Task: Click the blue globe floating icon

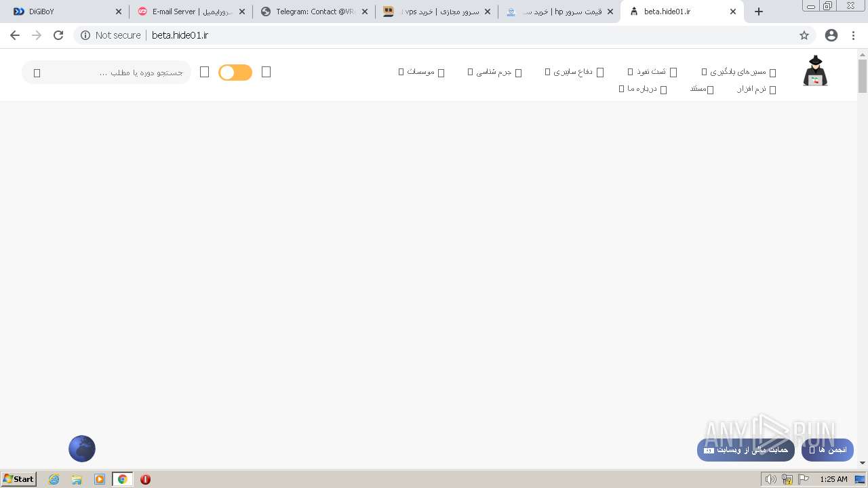Action: pos(82,449)
